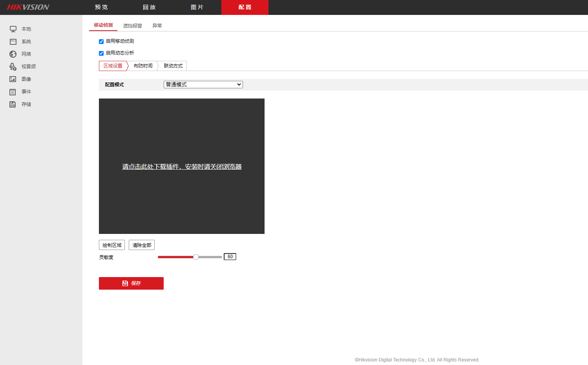
Task: Select the 联动方式 step tab
Action: click(173, 66)
